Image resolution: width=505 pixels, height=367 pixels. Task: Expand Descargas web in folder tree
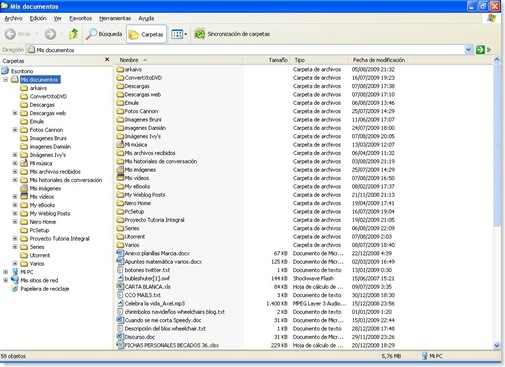[15, 113]
